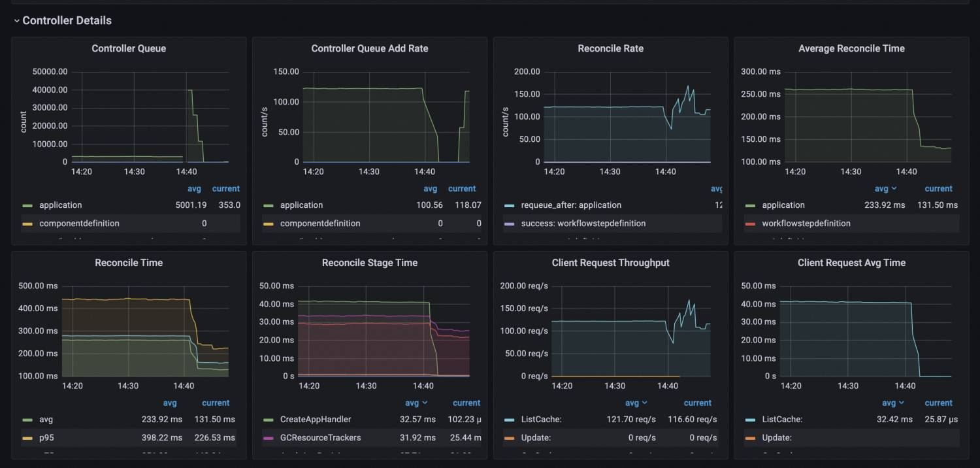Image resolution: width=980 pixels, height=468 pixels.
Task: Sort Reconcile Stage Time legend by avg header
Action: pos(416,403)
